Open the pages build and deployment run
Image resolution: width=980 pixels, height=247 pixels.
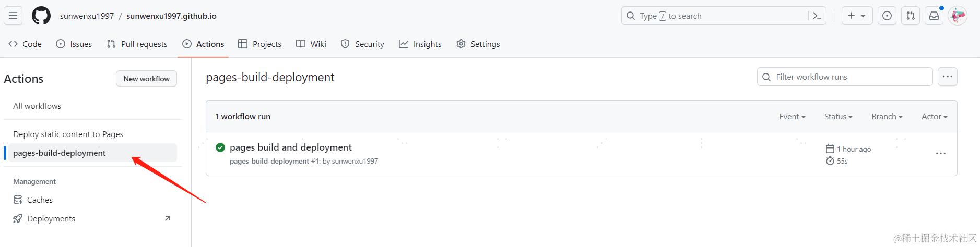click(291, 147)
